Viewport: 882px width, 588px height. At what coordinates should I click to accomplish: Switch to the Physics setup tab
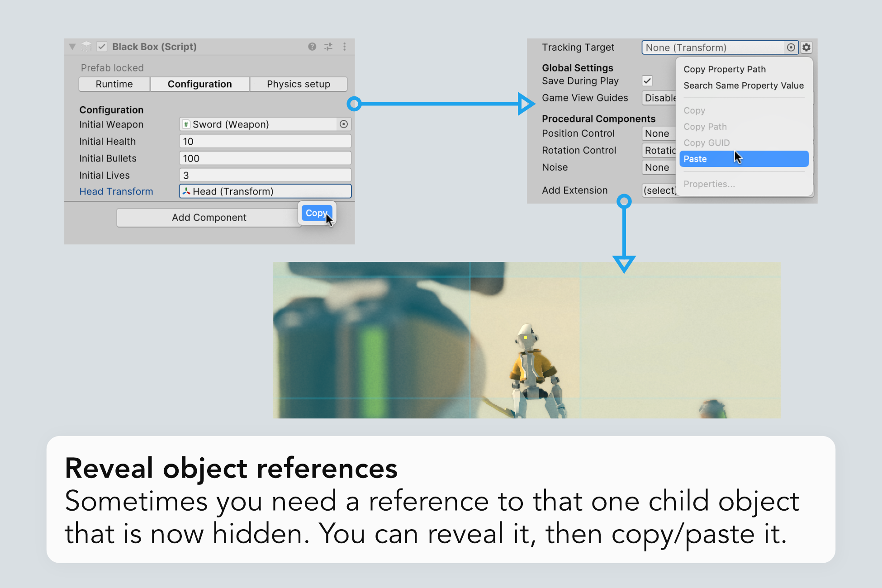tap(299, 84)
